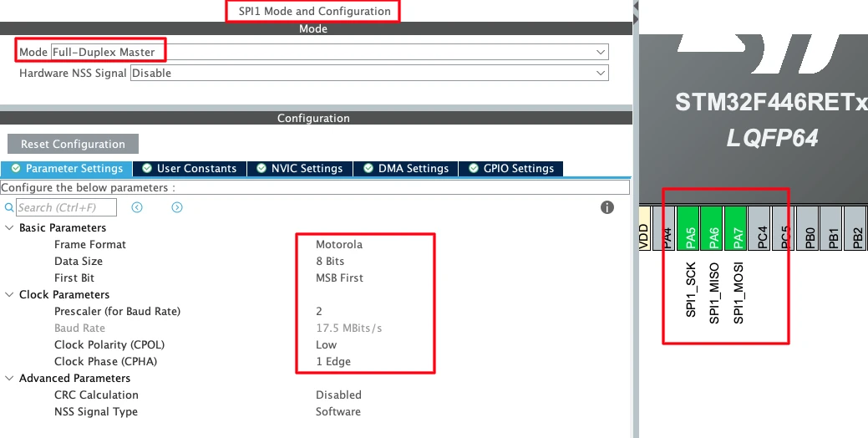Viewport: 868px width, 438px height.
Task: Select the Clock Polarity value Low
Action: click(326, 344)
